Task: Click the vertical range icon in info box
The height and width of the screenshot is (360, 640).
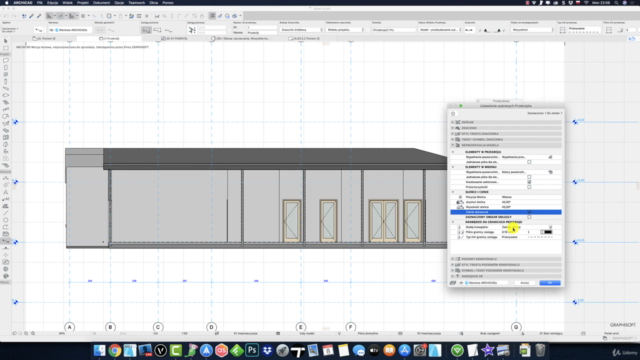Action: (192, 30)
